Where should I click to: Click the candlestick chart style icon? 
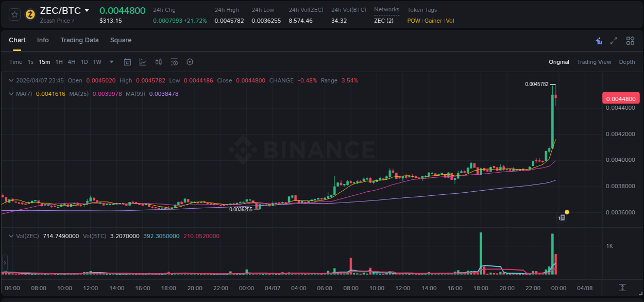tap(159, 62)
